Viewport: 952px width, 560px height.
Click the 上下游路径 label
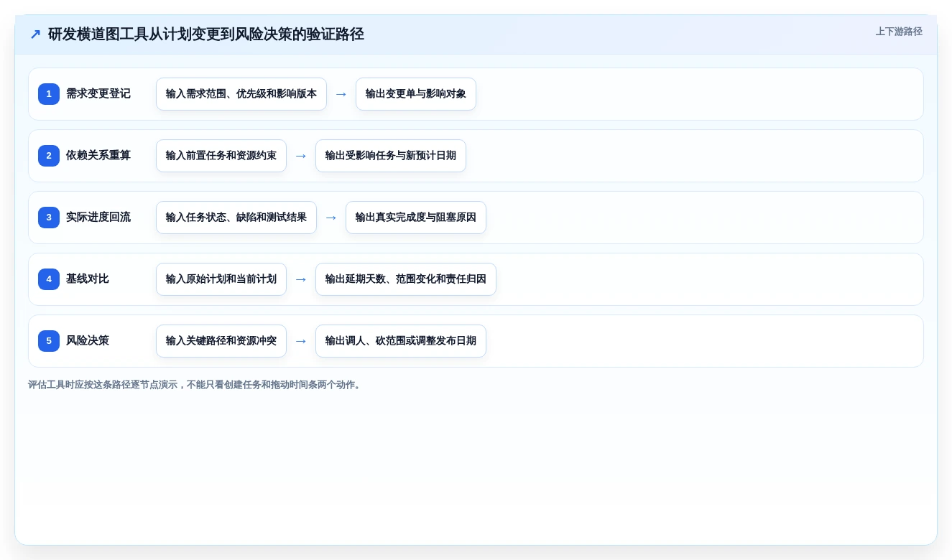[x=899, y=32]
